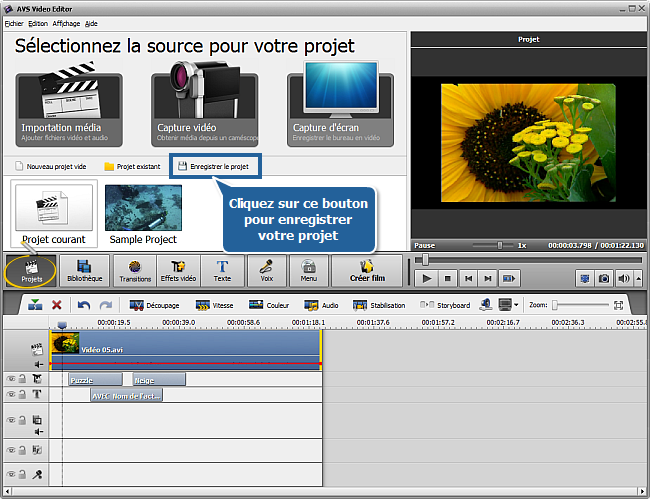This screenshot has width=650, height=499.
Task: Mute preview with the speaker icon
Action: [x=624, y=279]
